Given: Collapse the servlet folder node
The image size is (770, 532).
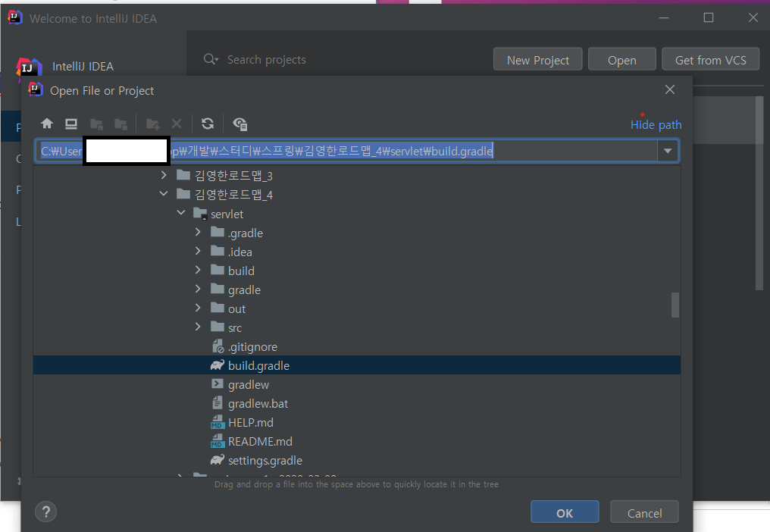Looking at the screenshot, I should [181, 213].
